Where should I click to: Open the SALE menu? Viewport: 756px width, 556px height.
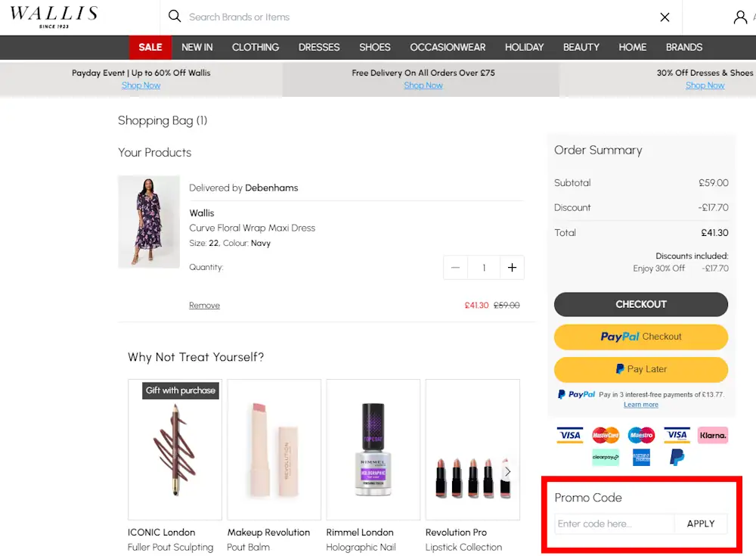click(x=150, y=48)
